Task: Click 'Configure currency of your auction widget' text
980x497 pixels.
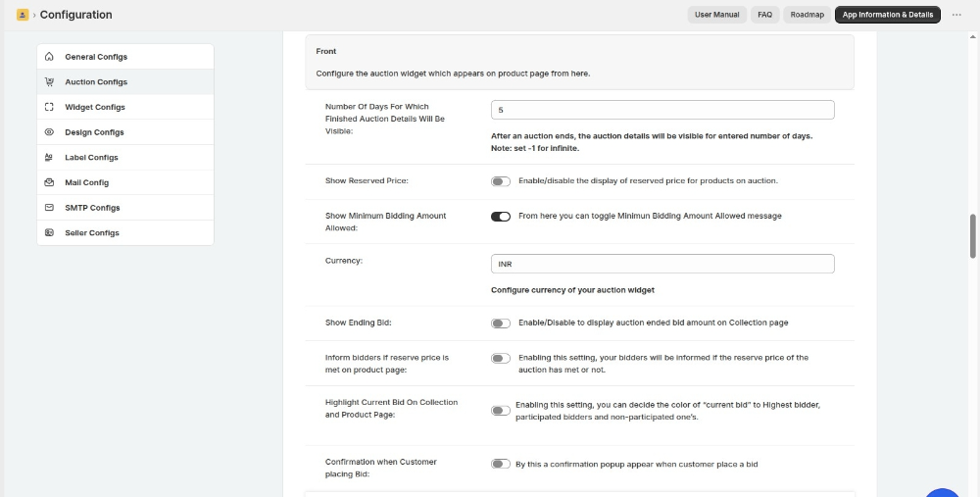Action: pyautogui.click(x=572, y=290)
